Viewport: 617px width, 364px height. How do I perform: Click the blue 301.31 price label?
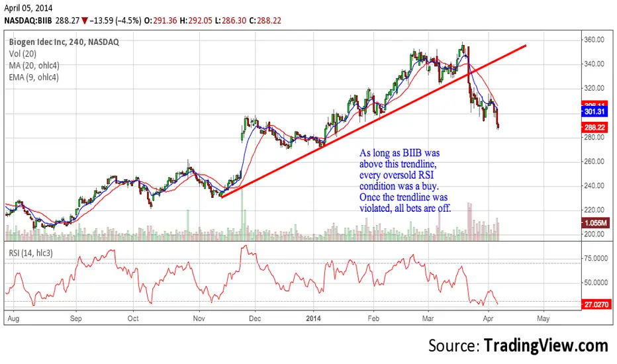click(594, 112)
